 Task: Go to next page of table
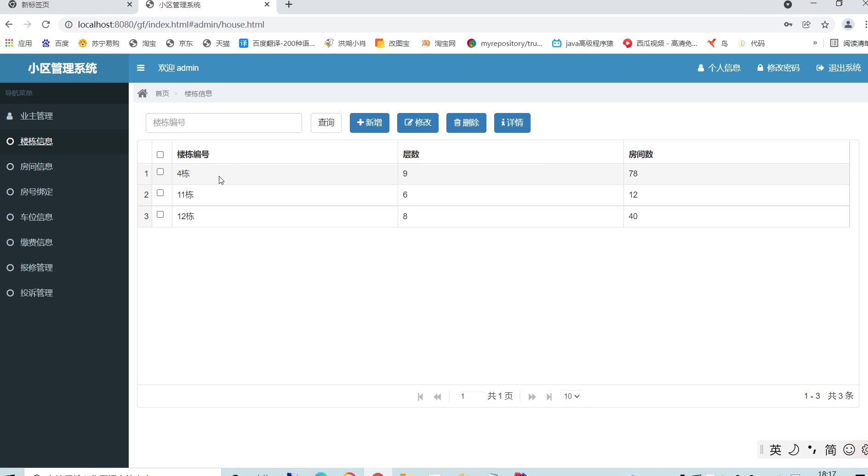(x=532, y=397)
